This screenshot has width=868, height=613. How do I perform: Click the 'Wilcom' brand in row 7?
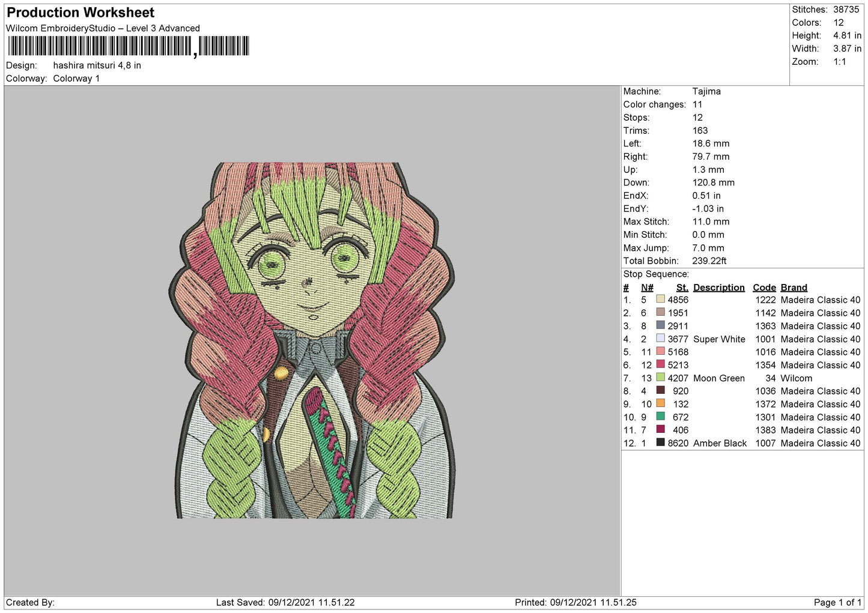(797, 378)
